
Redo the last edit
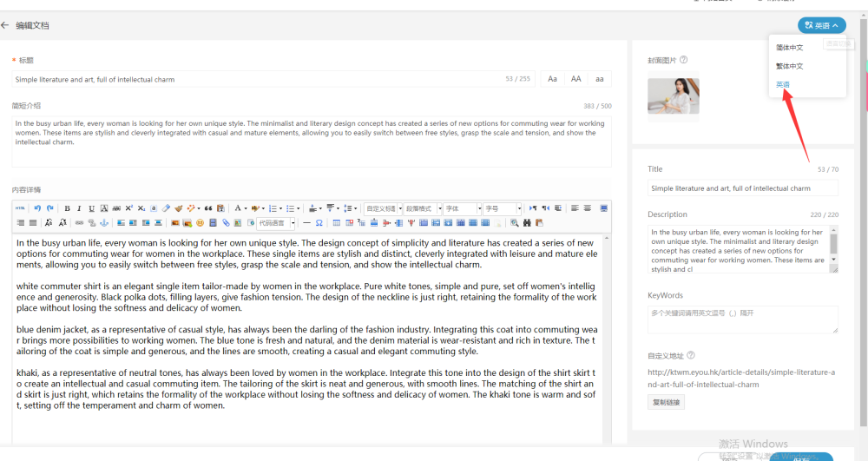pos(49,208)
